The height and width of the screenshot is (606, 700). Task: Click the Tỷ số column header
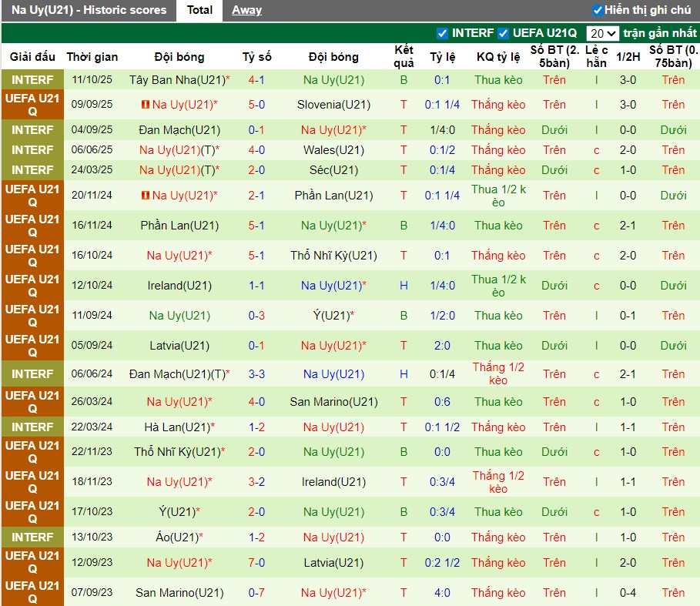pyautogui.click(x=256, y=57)
